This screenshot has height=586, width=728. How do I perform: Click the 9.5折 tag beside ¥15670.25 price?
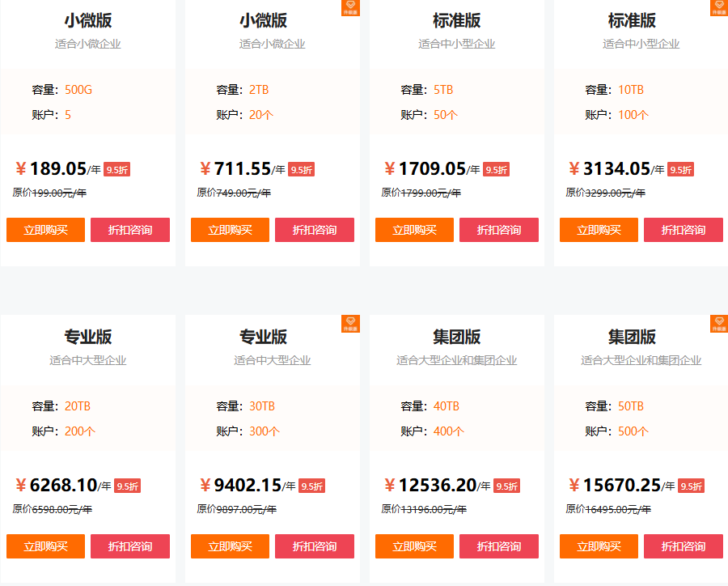(x=692, y=486)
